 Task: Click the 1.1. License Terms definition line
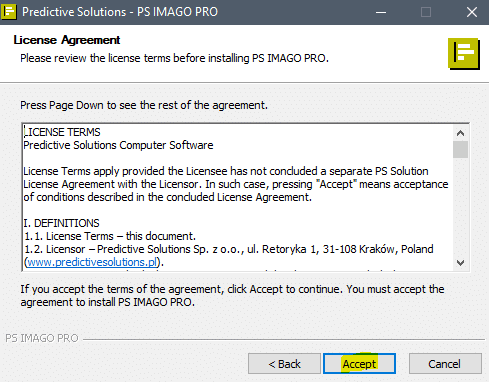(x=110, y=236)
